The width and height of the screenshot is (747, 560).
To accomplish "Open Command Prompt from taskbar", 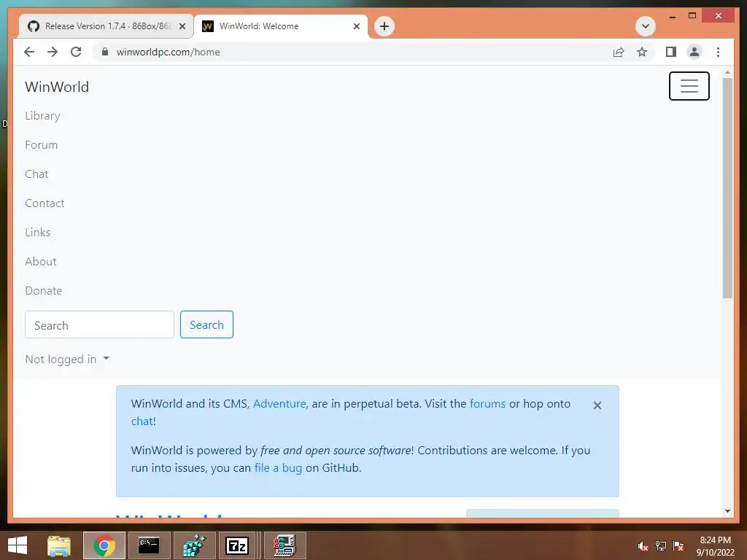I will coord(149,545).
